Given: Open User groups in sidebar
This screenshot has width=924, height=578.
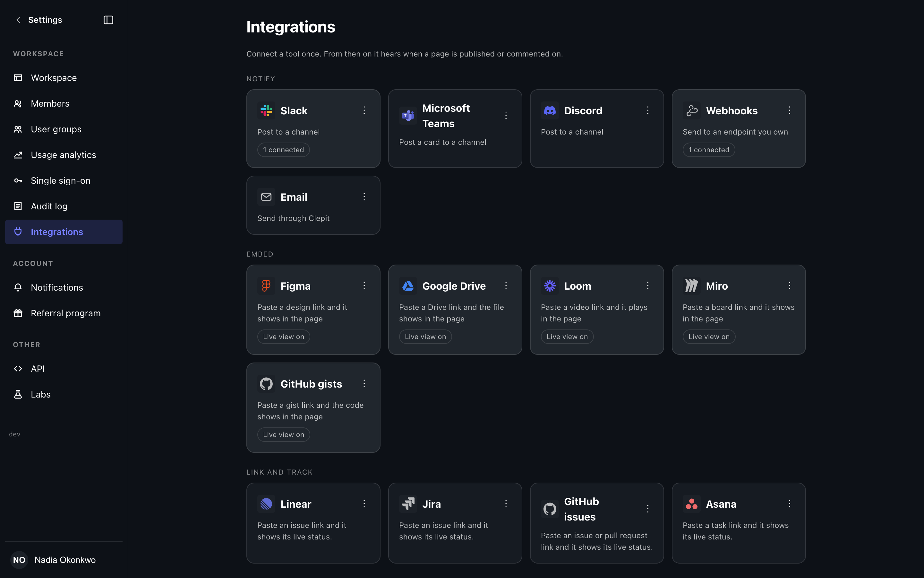Looking at the screenshot, I should tap(64, 129).
